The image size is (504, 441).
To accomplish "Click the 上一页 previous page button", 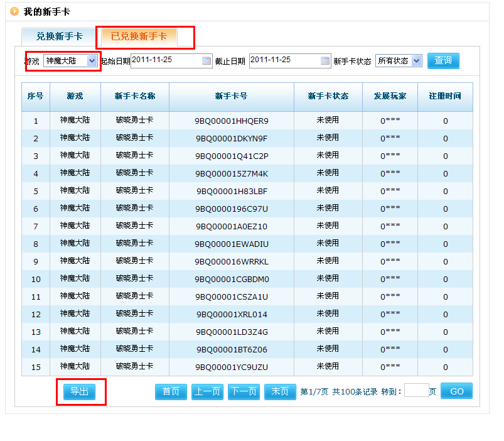I will pos(207,391).
